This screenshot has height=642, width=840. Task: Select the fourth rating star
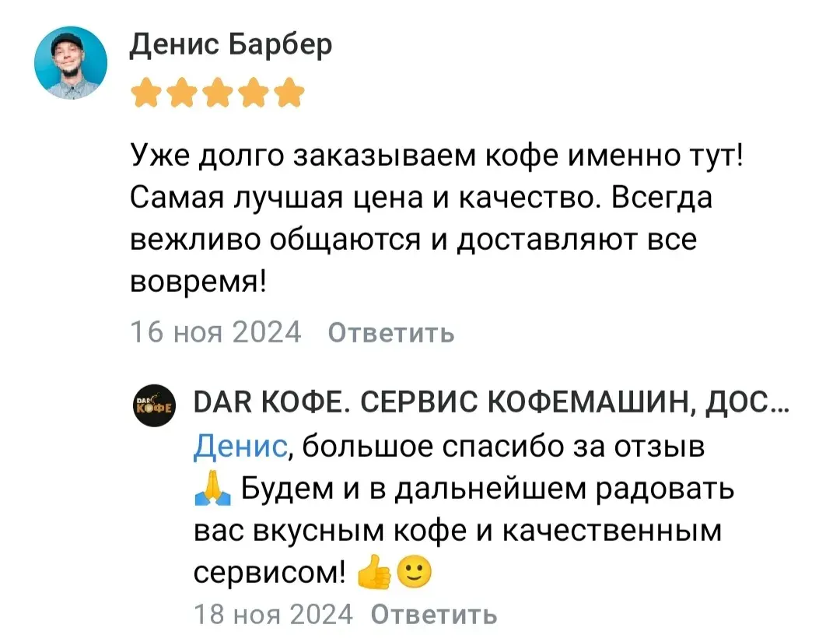coord(253,93)
